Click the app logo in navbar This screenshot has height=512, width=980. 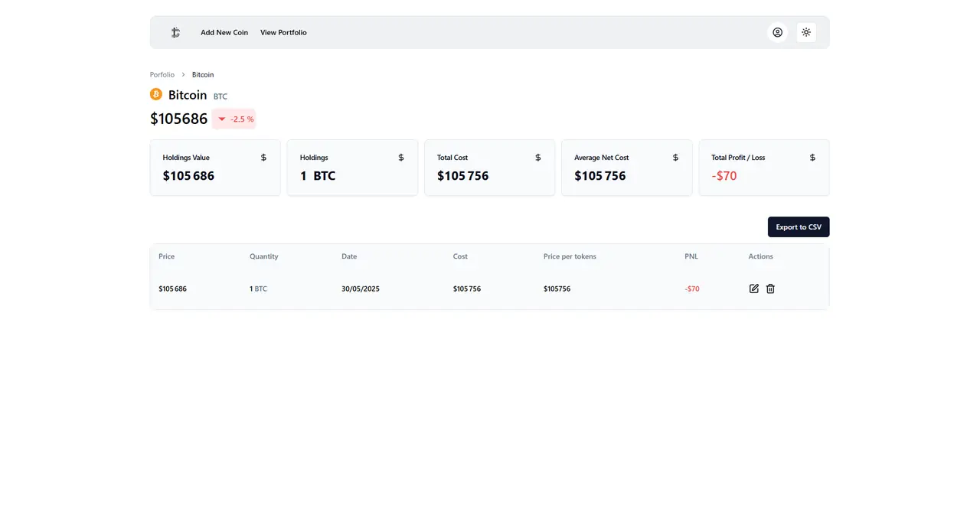pyautogui.click(x=175, y=32)
